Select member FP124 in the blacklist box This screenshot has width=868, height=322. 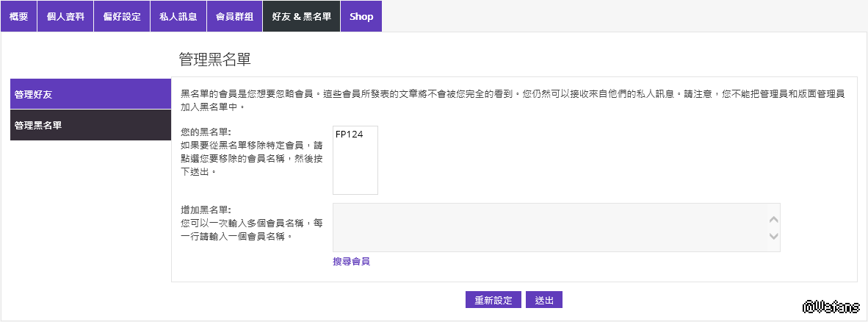tap(350, 135)
